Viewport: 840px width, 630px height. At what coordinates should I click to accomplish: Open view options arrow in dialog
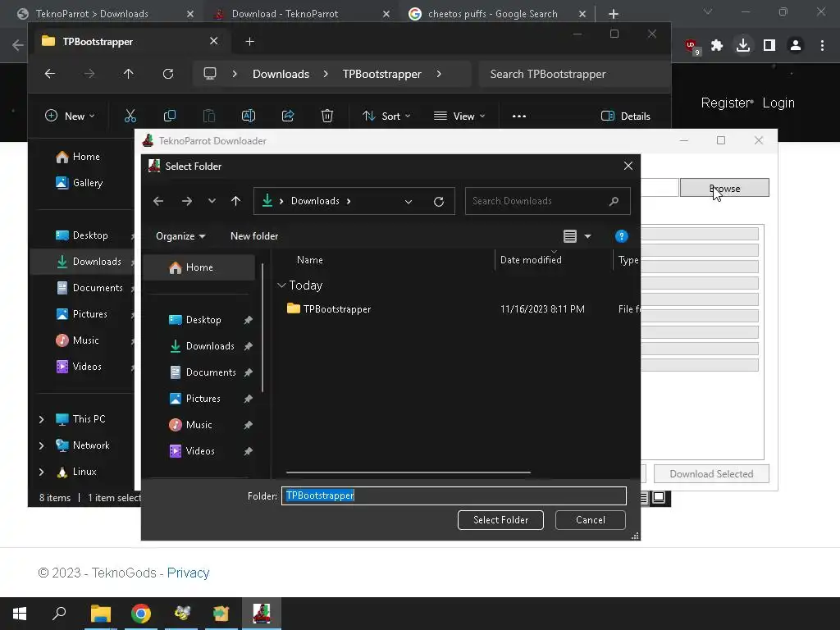[x=587, y=236]
